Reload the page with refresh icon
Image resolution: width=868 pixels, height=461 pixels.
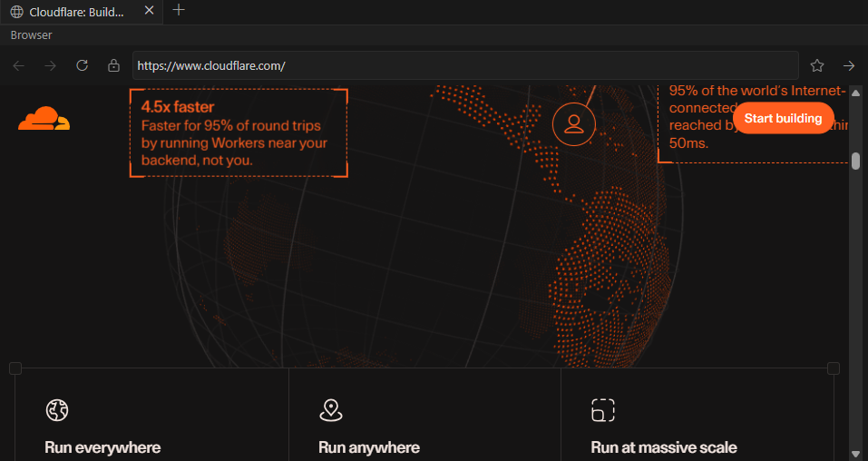tap(82, 65)
